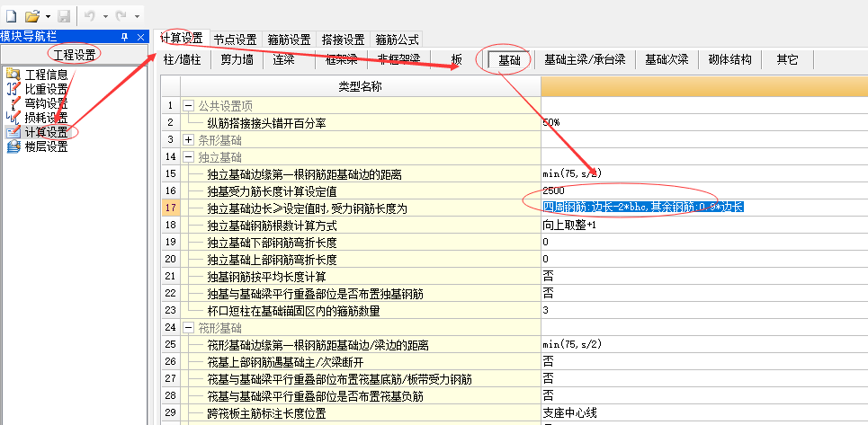Select the 比重设置 icon in navigation
868x425 pixels.
(12, 88)
